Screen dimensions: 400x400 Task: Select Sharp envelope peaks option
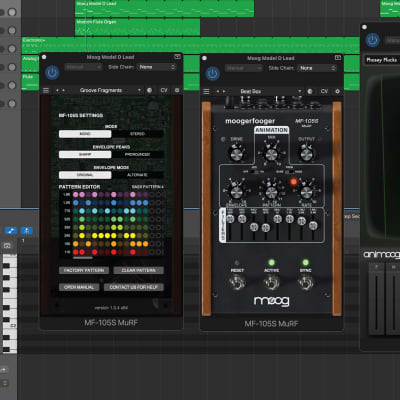click(85, 155)
